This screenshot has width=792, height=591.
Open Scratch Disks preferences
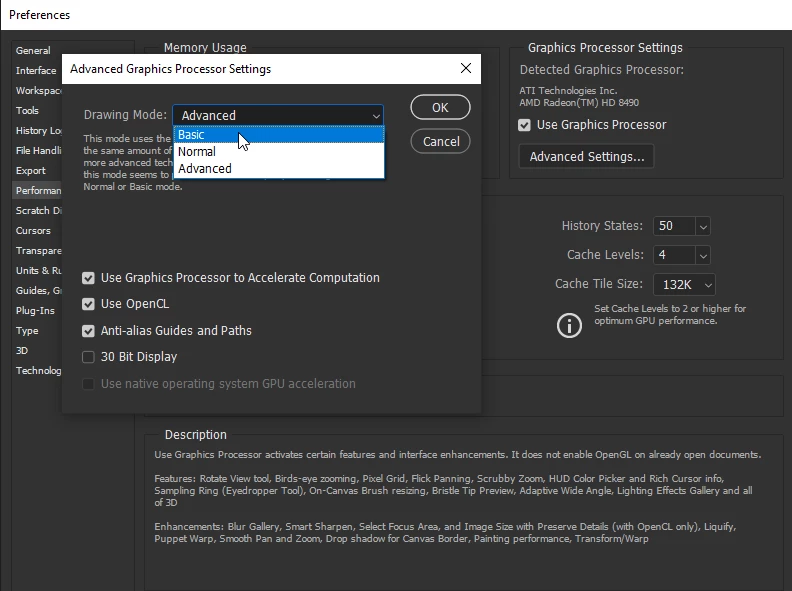(38, 211)
